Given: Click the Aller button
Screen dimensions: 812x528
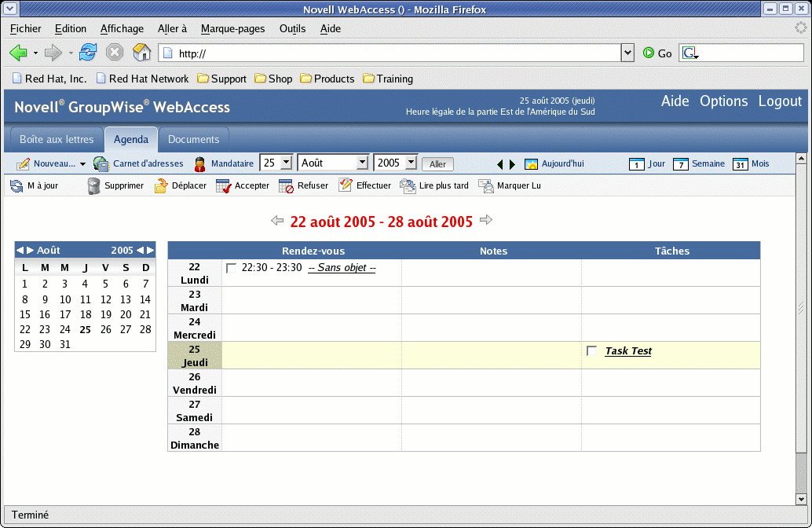Looking at the screenshot, I should click(437, 164).
